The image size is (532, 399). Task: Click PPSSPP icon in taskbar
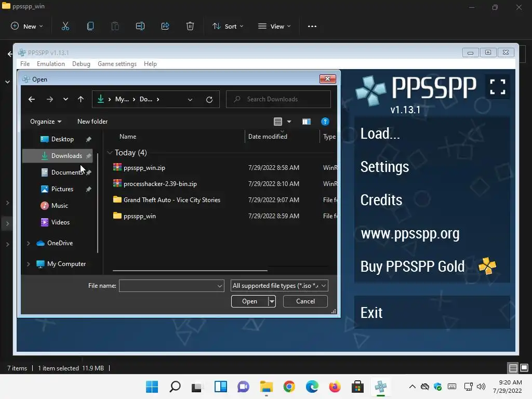[x=380, y=387]
